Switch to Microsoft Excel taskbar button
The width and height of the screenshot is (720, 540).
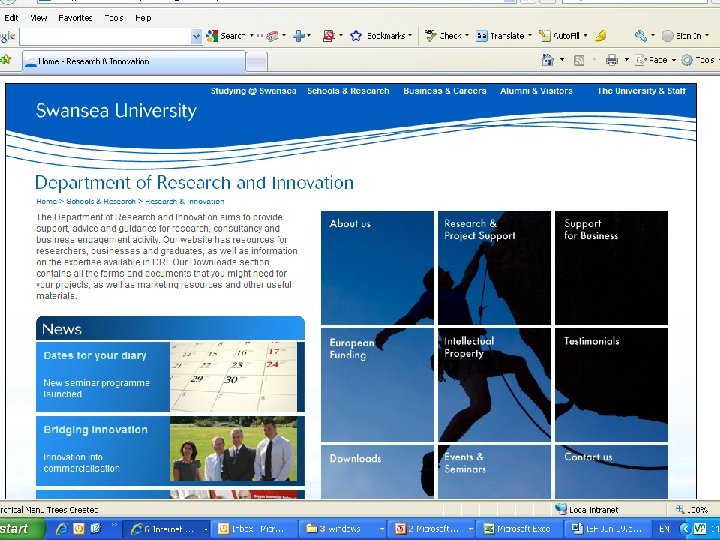pyautogui.click(x=518, y=529)
